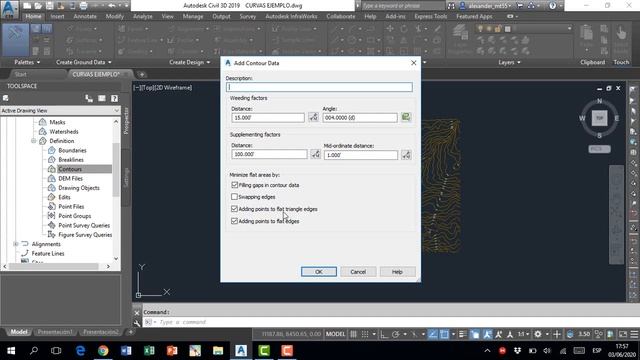Click ViewCube TOP face
Image resolution: width=640 pixels, height=360 pixels.
tap(599, 118)
